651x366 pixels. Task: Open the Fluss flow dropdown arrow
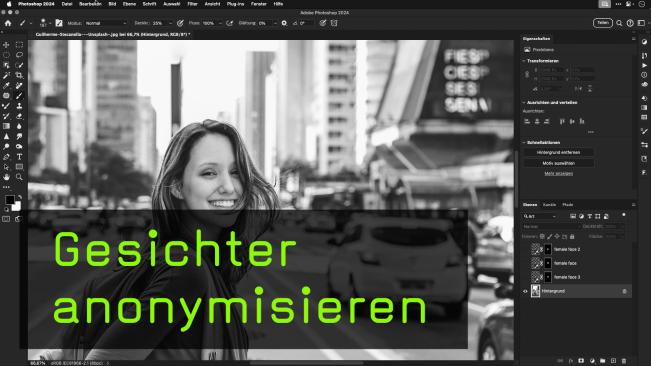pyautogui.click(x=220, y=23)
